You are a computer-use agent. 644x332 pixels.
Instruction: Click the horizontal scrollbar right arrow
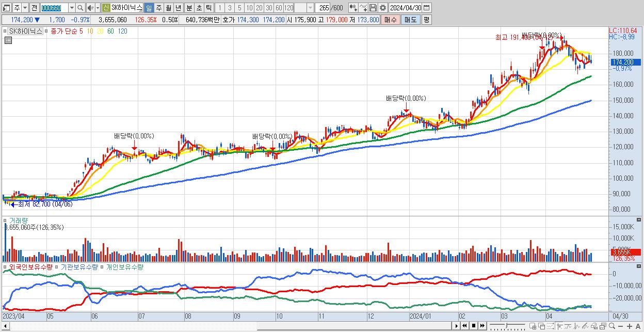[456, 326]
